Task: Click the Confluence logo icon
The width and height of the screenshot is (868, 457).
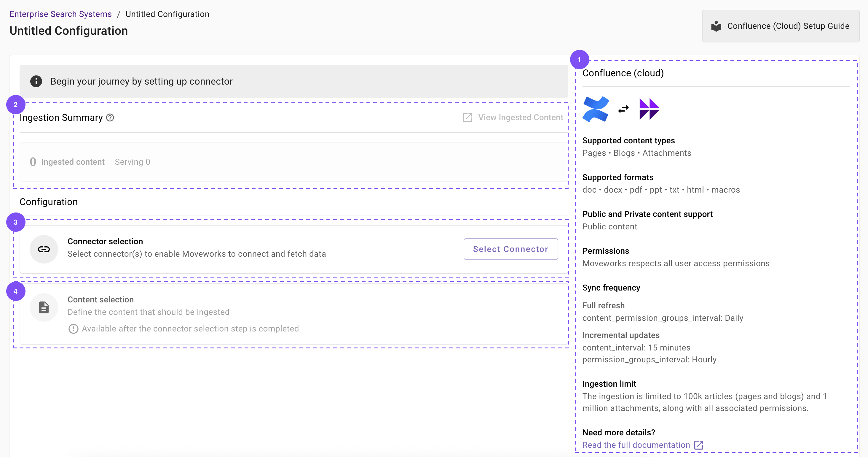Action: coord(595,109)
